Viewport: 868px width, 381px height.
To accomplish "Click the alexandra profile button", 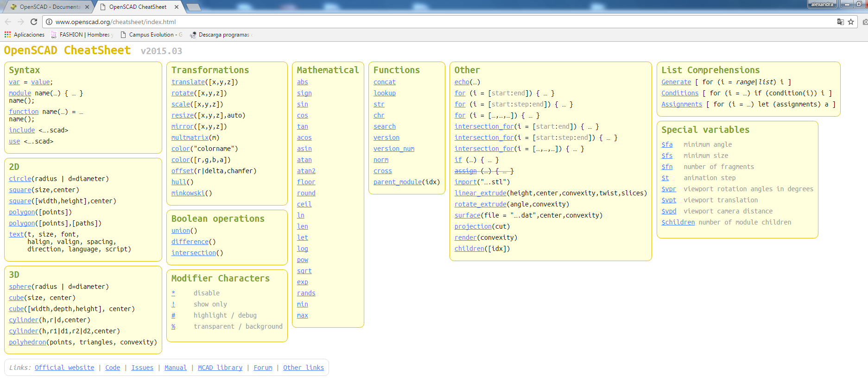I will 822,4.
